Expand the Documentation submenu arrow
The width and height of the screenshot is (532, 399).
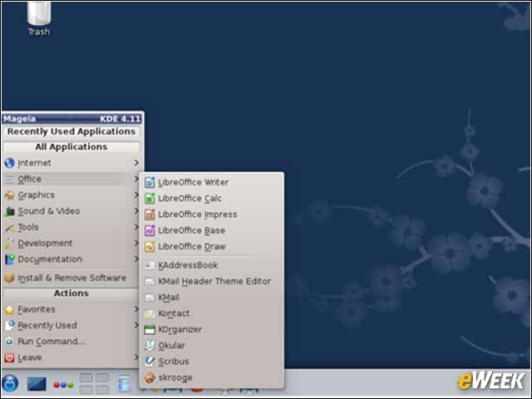(x=136, y=259)
